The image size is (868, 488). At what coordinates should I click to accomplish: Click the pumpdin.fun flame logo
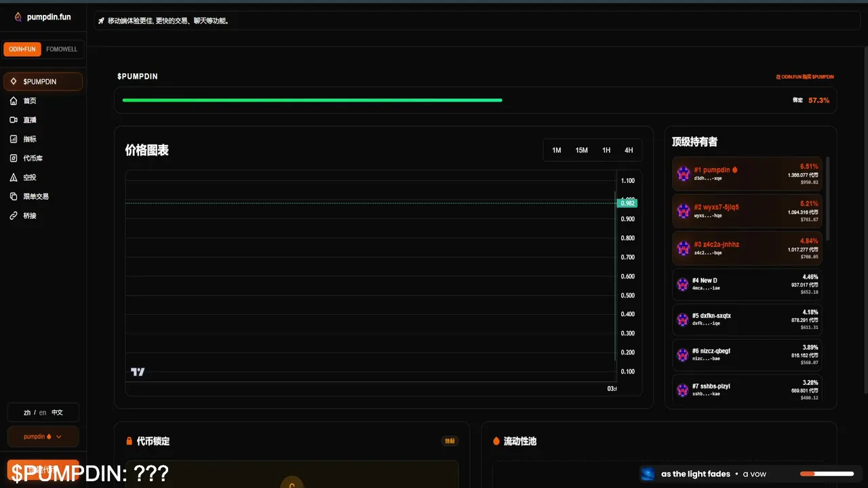click(18, 17)
